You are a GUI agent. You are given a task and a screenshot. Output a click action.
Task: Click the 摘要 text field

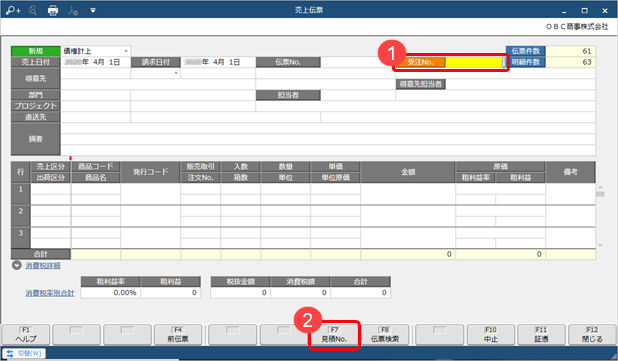[x=328, y=139]
